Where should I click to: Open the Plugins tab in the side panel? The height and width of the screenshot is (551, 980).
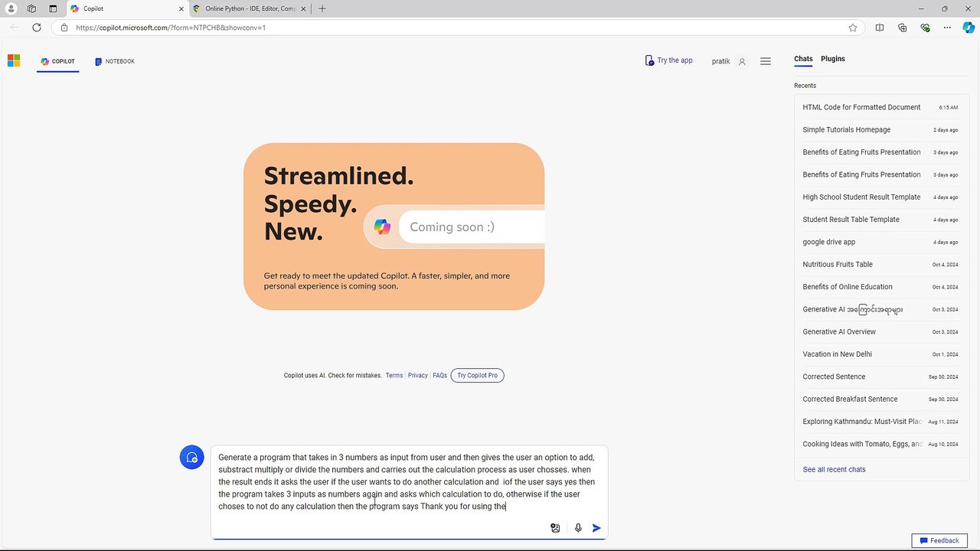pyautogui.click(x=833, y=59)
